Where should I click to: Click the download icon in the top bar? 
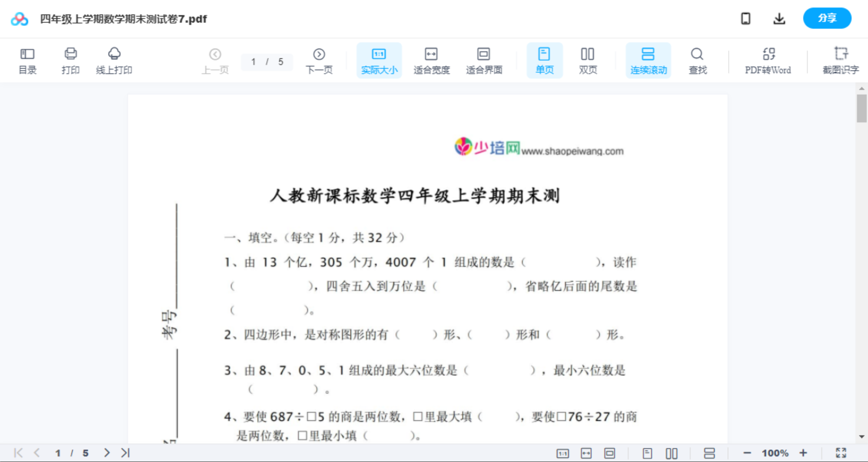[x=779, y=18]
